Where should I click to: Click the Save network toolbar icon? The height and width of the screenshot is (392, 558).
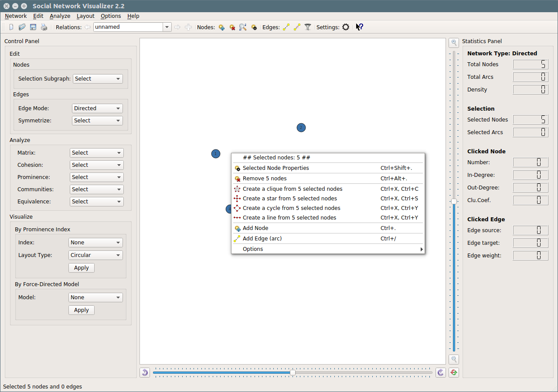point(33,27)
